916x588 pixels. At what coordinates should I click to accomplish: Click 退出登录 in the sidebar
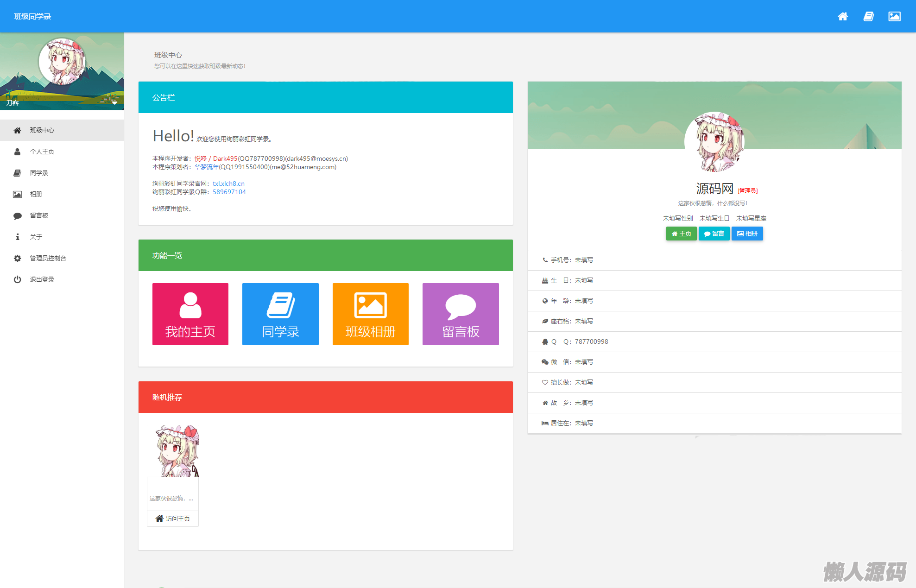(42, 279)
